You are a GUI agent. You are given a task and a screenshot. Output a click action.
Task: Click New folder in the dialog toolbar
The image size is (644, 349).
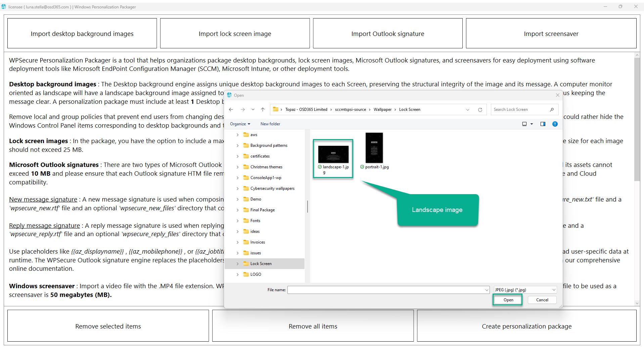coord(270,124)
